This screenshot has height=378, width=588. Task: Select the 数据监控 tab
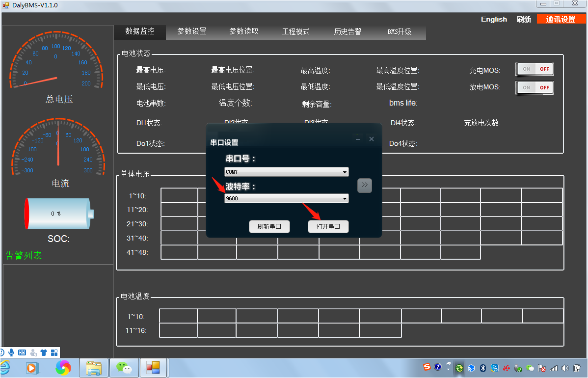[140, 31]
